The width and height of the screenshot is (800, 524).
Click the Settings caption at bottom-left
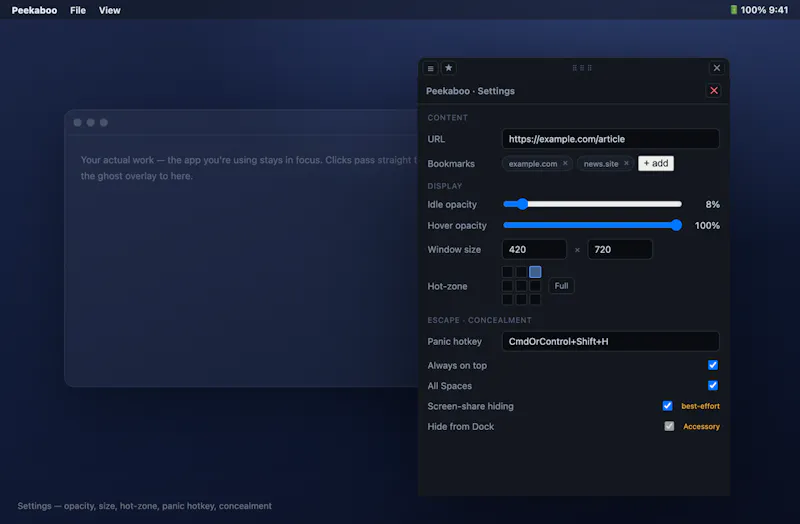[x=144, y=506]
